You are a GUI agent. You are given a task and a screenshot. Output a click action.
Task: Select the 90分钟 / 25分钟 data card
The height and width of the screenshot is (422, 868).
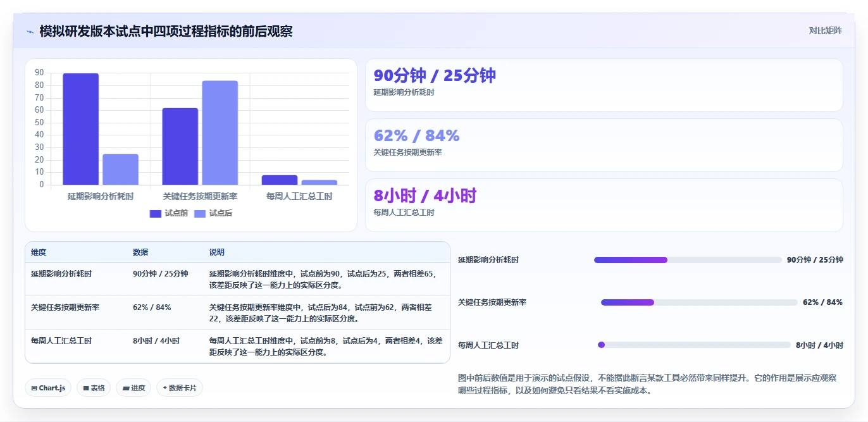pos(604,85)
